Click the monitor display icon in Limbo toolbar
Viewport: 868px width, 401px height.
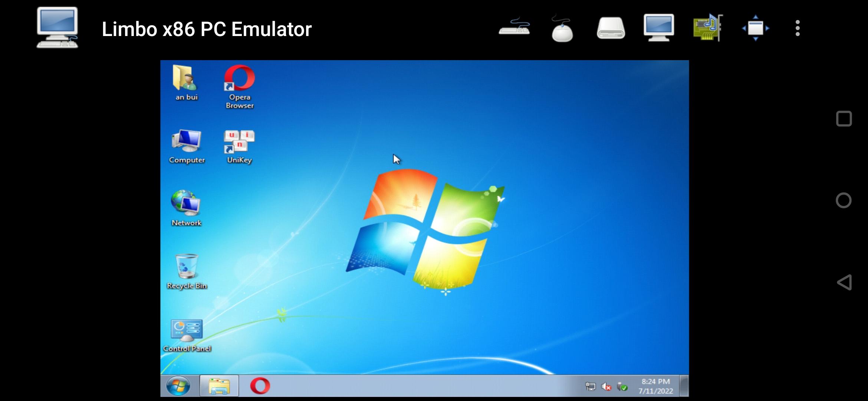click(x=659, y=28)
